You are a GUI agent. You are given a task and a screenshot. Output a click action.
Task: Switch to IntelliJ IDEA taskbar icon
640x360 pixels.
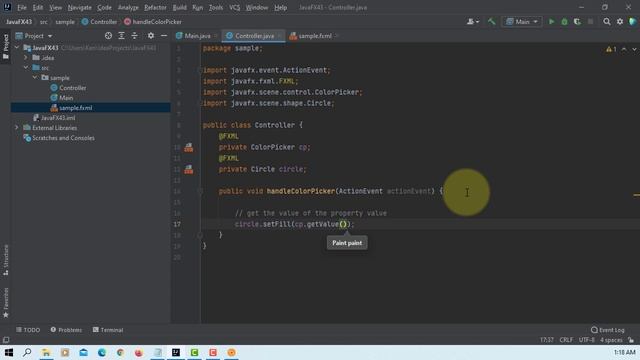(x=176, y=352)
